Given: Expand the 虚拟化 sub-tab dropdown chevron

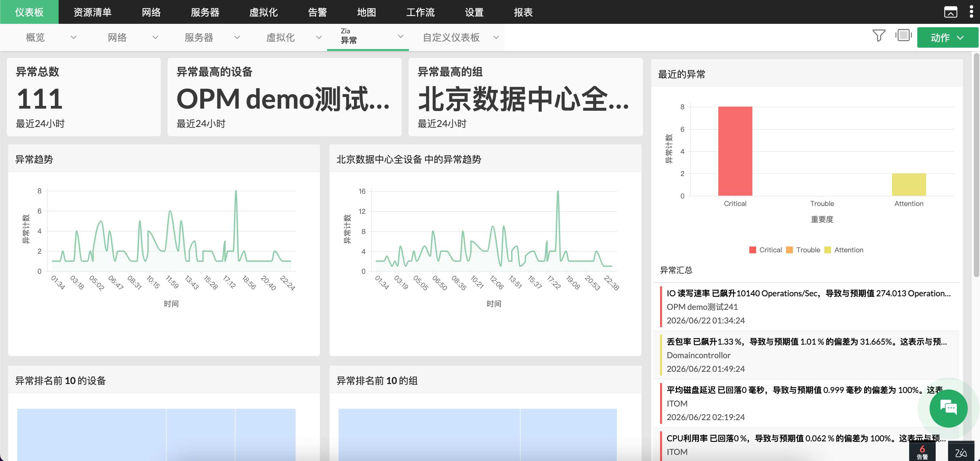Looking at the screenshot, I should (x=319, y=37).
